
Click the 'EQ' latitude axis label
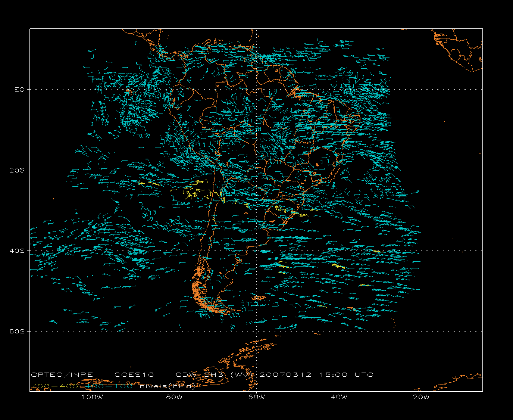pos(19,90)
